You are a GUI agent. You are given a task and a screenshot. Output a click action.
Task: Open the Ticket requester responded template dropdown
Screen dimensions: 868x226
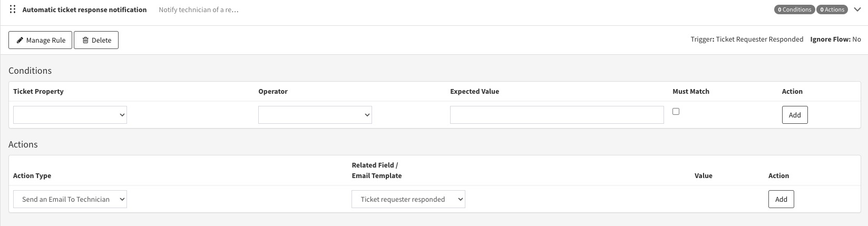point(408,199)
